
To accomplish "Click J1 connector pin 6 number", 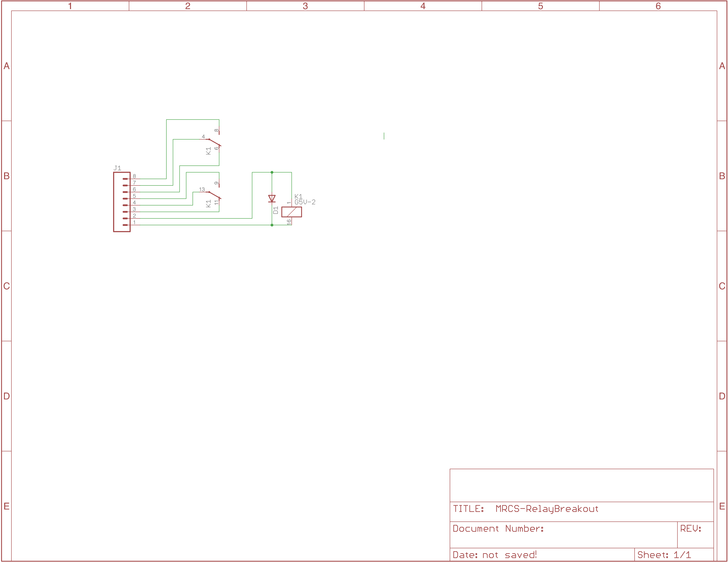I will [134, 189].
